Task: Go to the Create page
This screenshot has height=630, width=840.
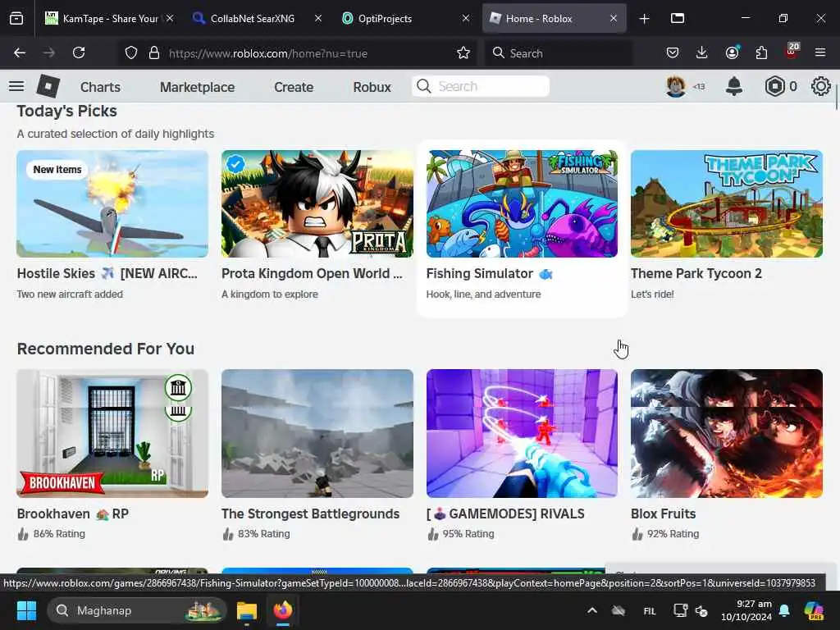Action: pyautogui.click(x=294, y=87)
